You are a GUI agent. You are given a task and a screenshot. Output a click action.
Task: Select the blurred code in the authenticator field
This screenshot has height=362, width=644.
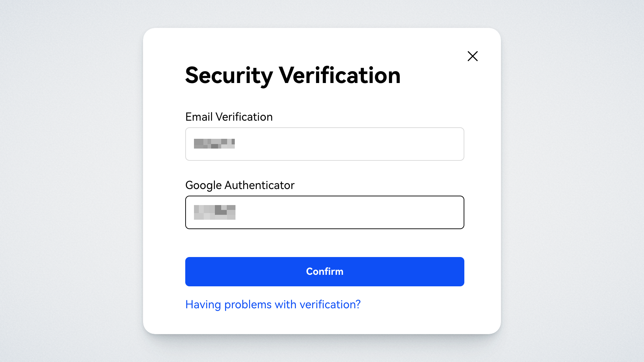215,212
